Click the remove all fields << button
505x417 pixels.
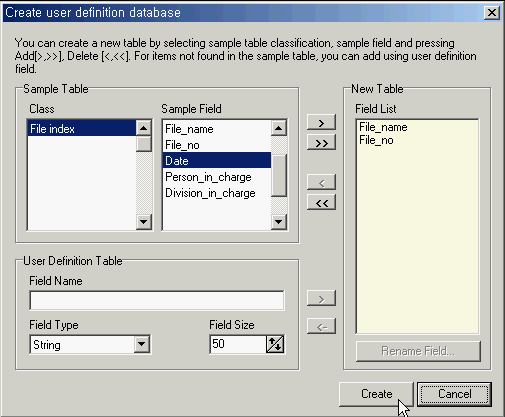tap(321, 202)
